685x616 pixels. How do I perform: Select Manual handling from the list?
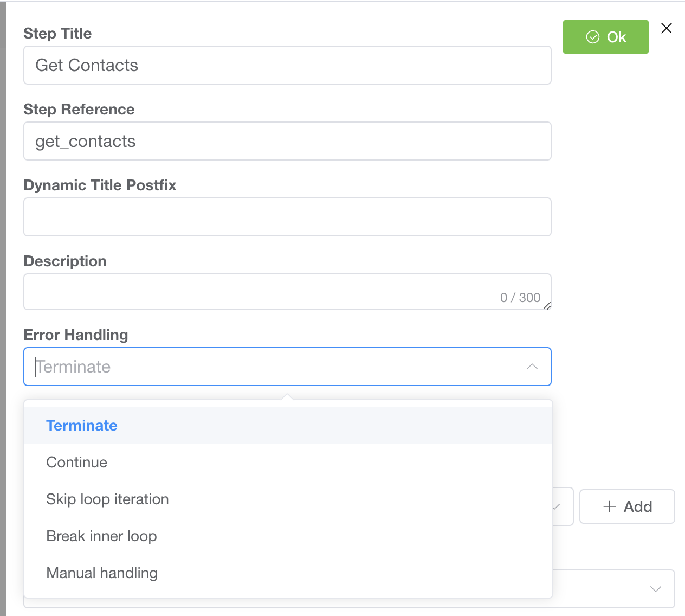[x=102, y=573]
